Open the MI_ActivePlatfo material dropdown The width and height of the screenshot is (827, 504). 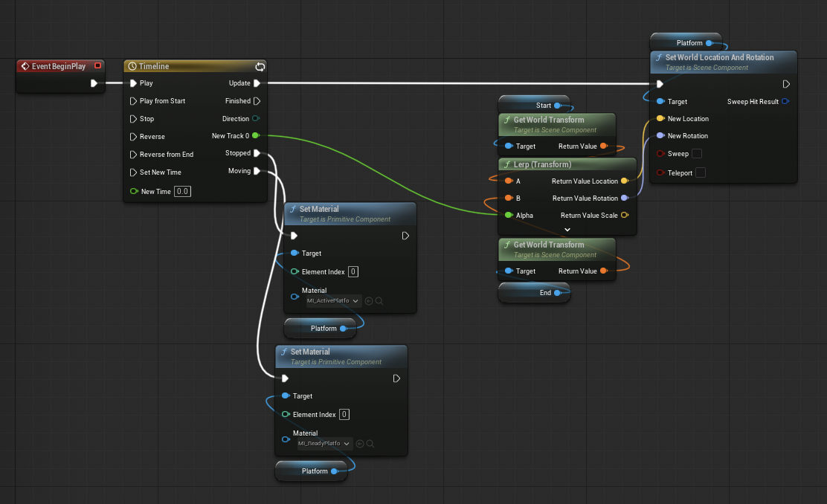tap(333, 301)
